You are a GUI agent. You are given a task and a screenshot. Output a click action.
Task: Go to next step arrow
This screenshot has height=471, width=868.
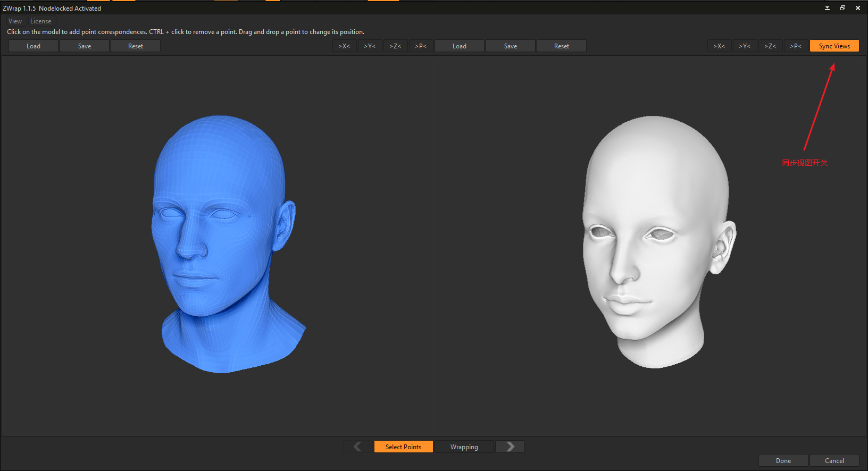(x=510, y=447)
